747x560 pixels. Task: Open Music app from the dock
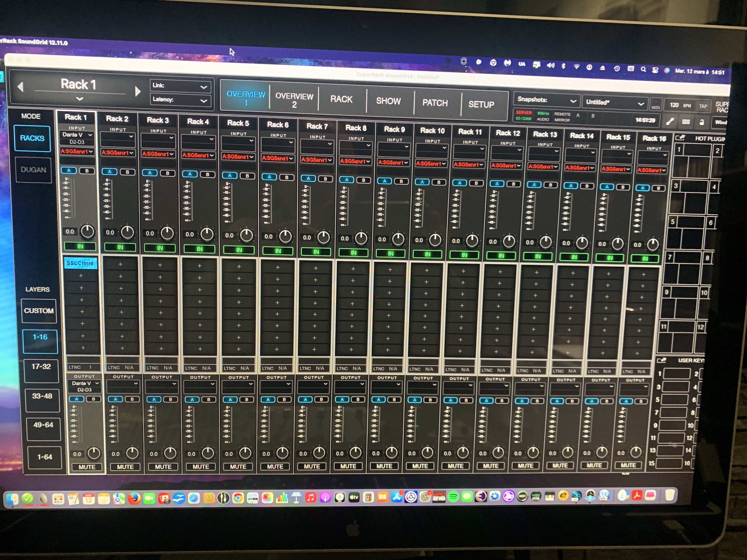311,498
